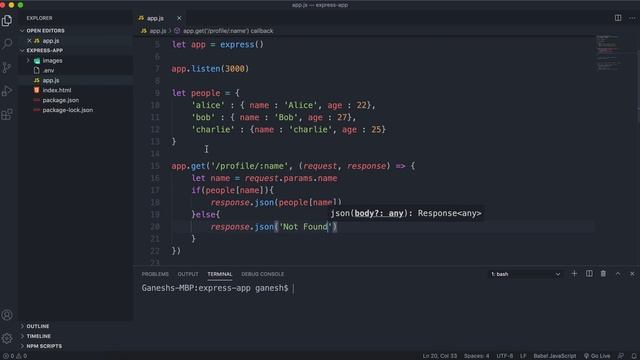Close the terminal panel

coord(632,274)
